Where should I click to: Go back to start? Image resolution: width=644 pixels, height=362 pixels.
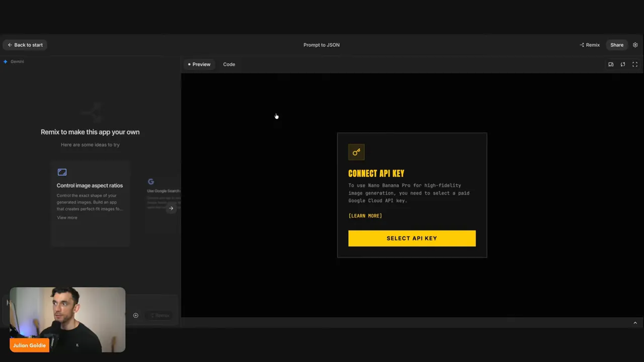pos(25,45)
